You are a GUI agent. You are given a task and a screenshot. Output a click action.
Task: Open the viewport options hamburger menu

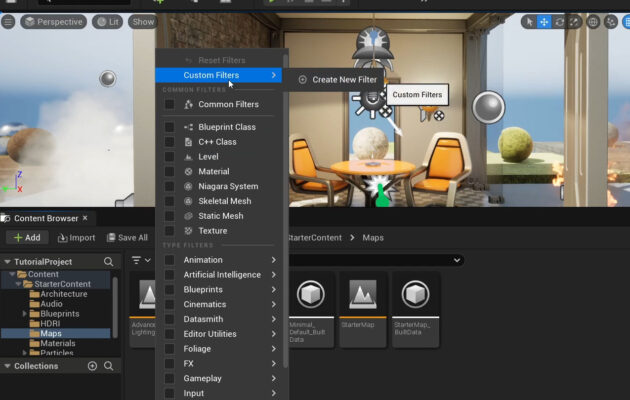7,21
